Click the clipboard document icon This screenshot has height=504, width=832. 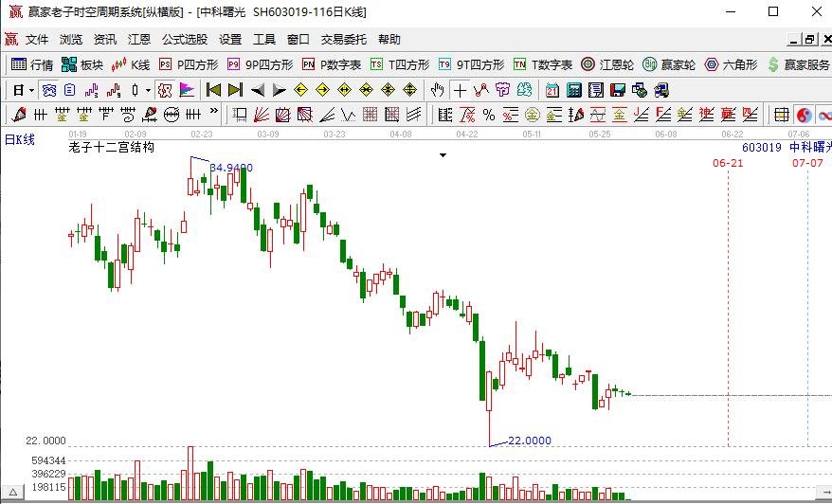69,91
